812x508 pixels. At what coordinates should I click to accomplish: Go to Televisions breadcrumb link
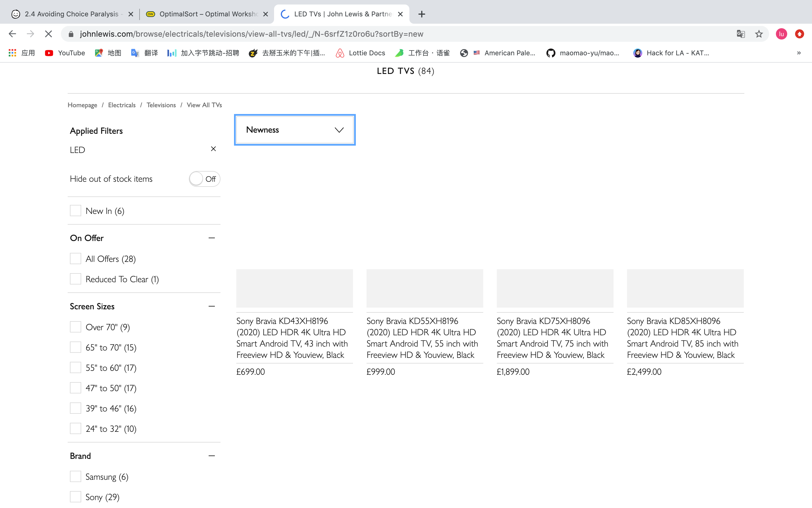[x=161, y=105]
